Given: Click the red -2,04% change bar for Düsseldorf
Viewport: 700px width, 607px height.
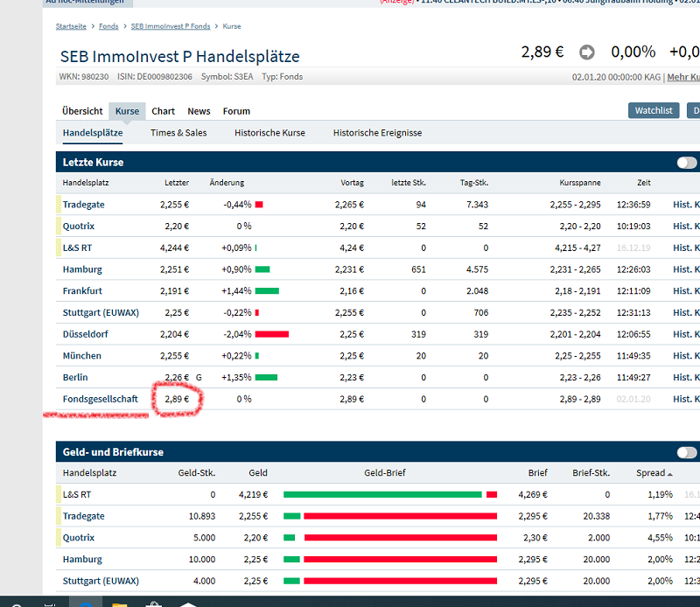Looking at the screenshot, I should click(272, 334).
